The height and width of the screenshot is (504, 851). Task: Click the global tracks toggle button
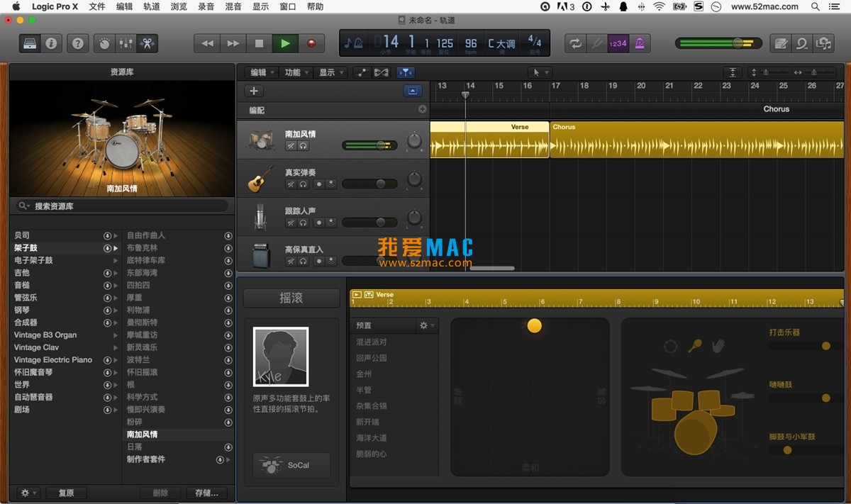click(x=413, y=91)
